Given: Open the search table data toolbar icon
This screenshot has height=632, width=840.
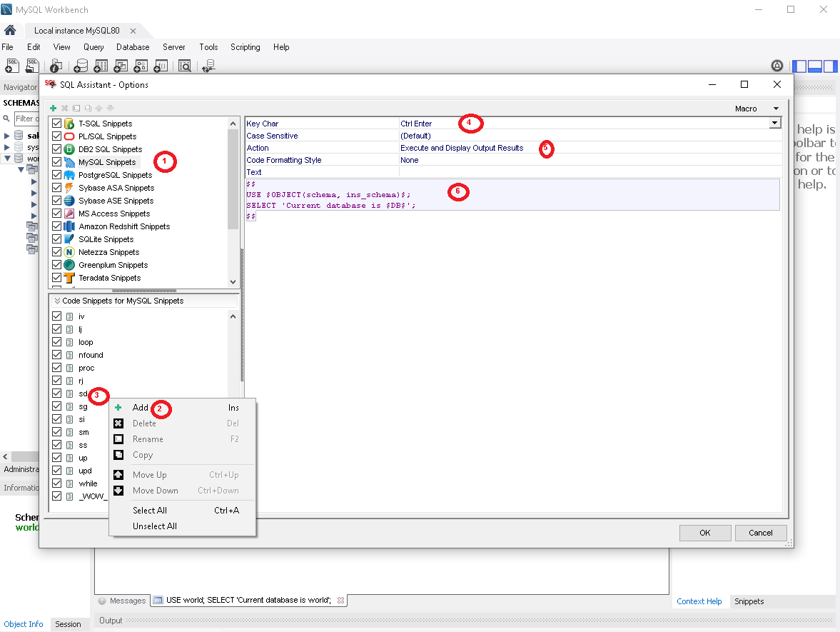Looking at the screenshot, I should (184, 66).
